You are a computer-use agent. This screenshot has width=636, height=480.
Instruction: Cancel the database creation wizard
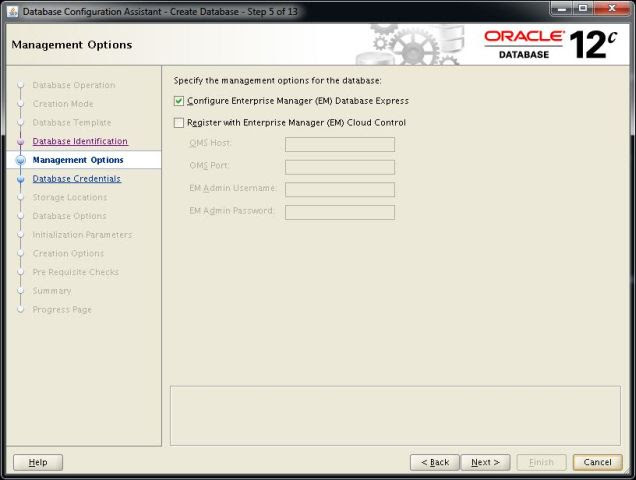[x=597, y=462]
